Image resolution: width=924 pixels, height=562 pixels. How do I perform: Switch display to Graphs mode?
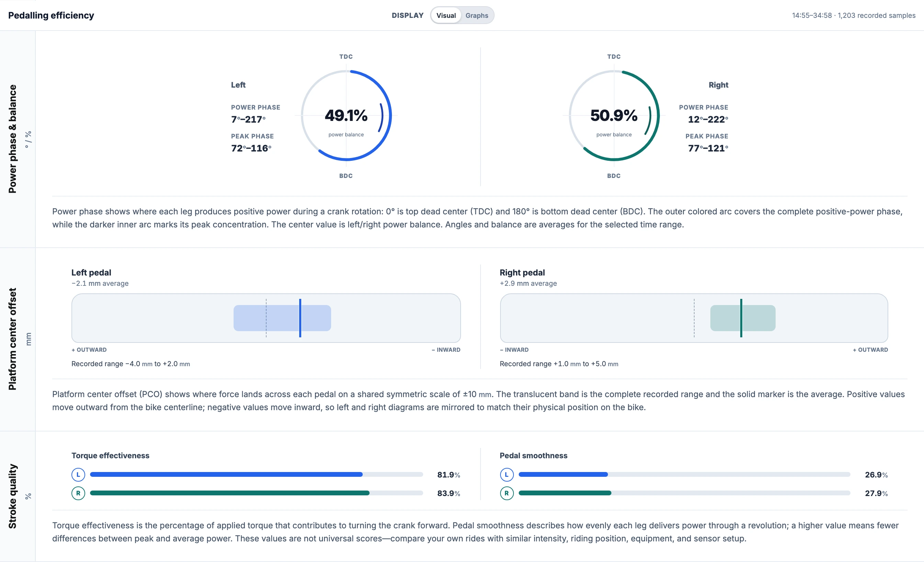477,15
